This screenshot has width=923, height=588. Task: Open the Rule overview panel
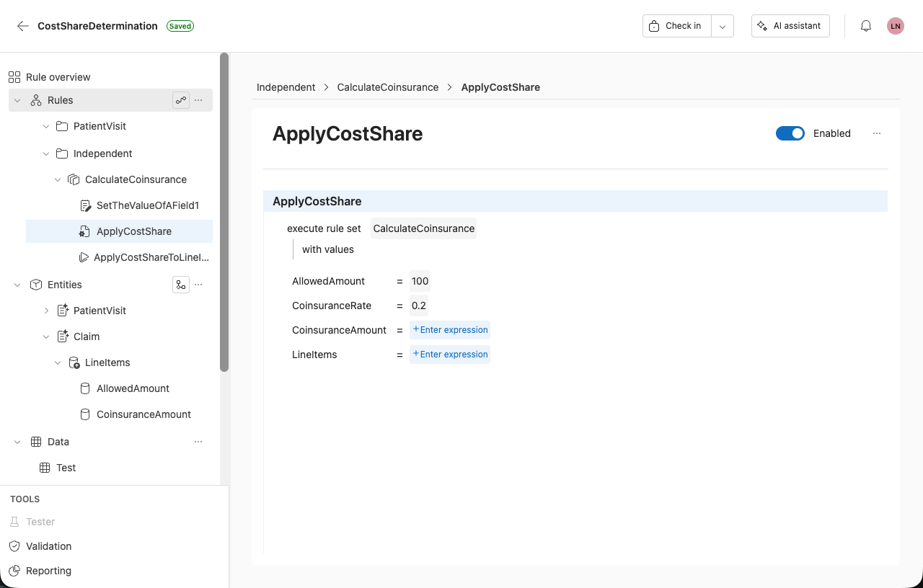pos(57,76)
